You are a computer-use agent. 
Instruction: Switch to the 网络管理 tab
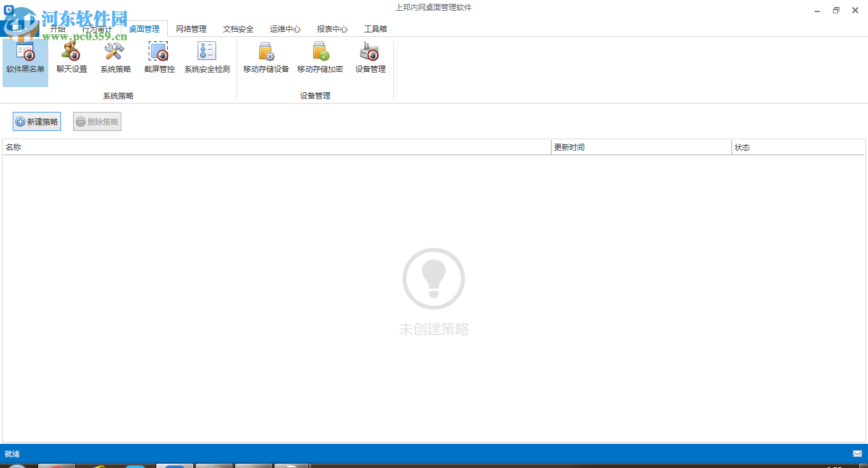(190, 29)
